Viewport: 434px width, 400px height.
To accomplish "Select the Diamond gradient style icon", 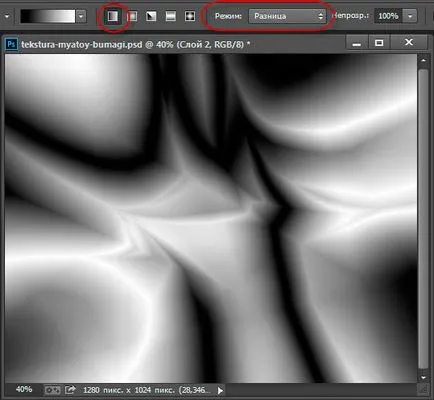I will [190, 16].
